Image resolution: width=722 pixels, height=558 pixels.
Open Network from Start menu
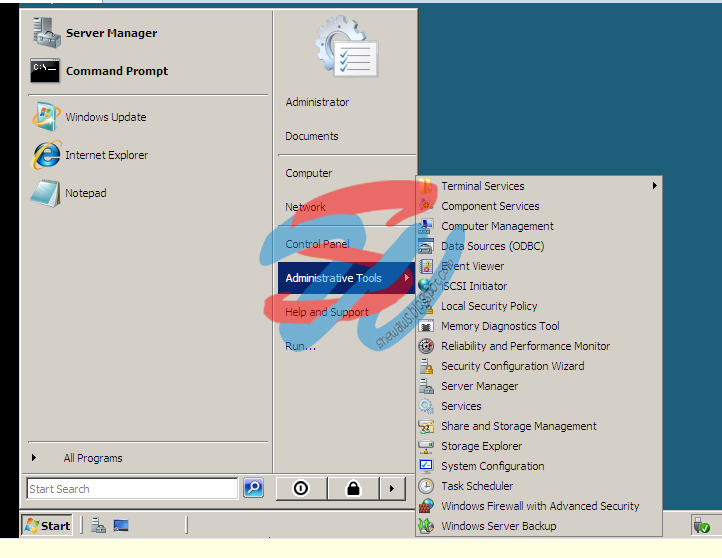305,207
